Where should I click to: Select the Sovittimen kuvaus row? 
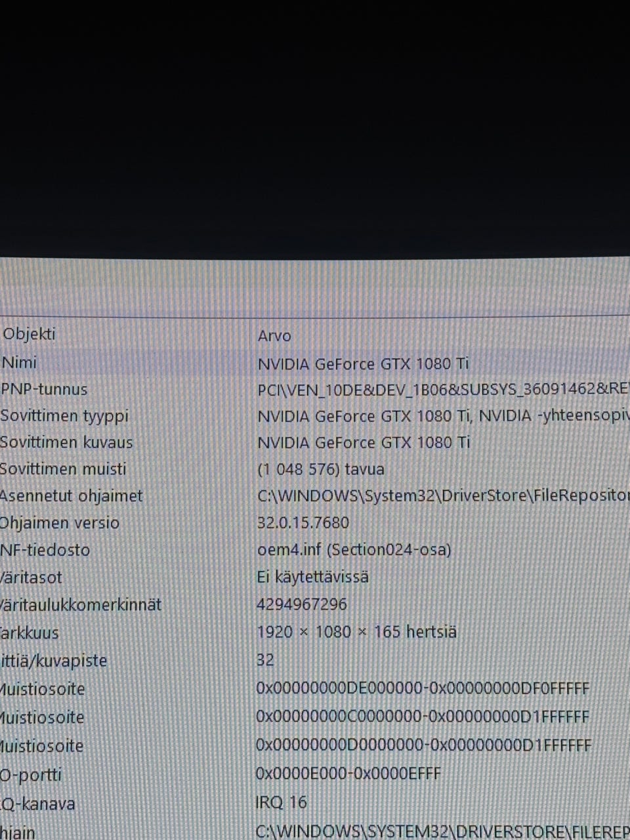tap(315, 442)
